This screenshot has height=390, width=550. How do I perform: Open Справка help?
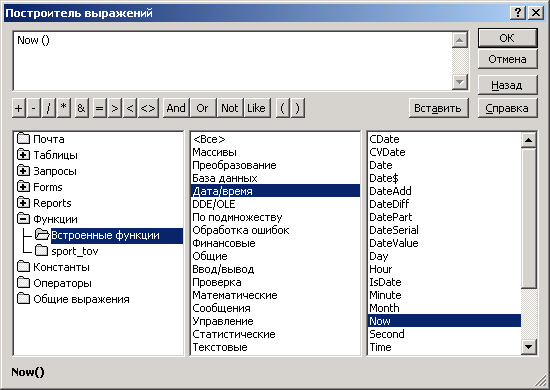[x=508, y=108]
